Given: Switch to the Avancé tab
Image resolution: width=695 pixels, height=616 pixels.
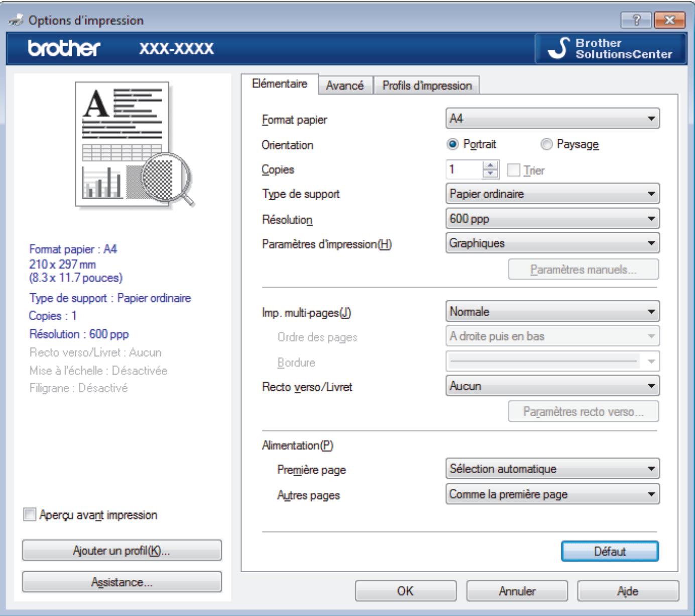Looking at the screenshot, I should (344, 86).
